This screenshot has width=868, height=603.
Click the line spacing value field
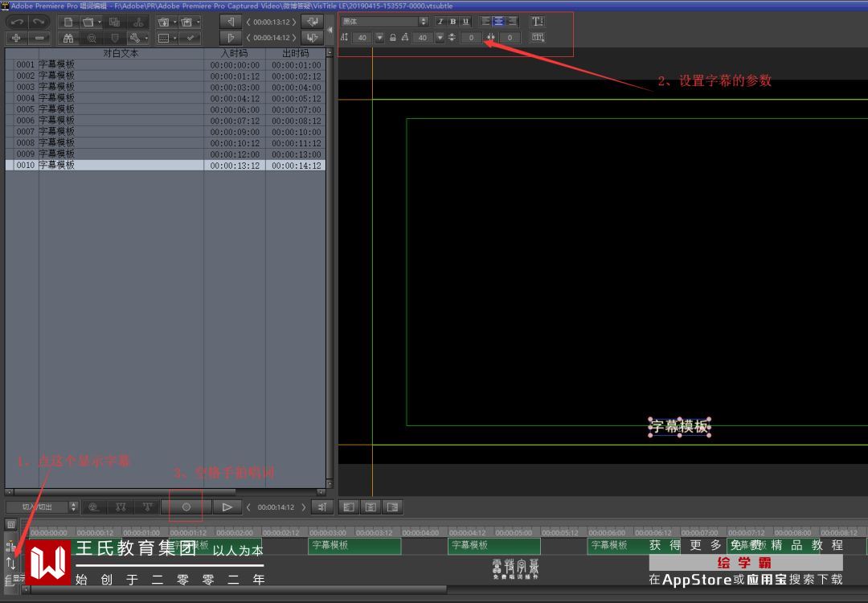[x=471, y=38]
